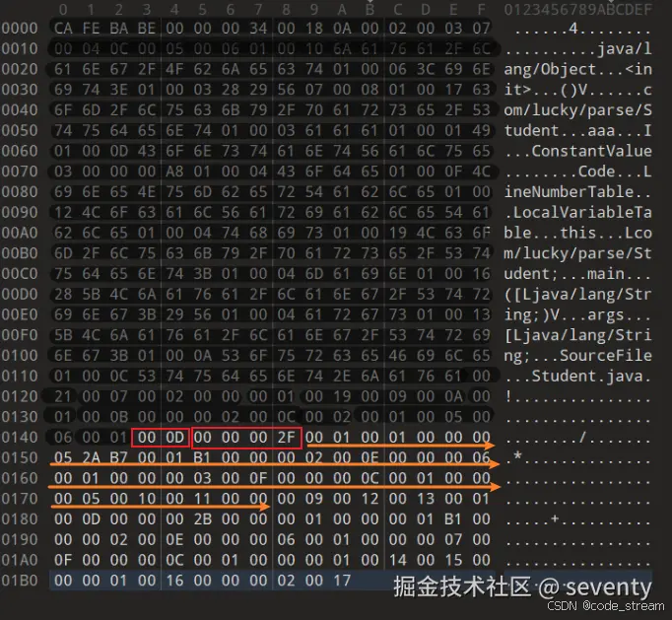Click the row offset 00E0
Image resolution: width=672 pixels, height=620 pixels.
point(20,314)
